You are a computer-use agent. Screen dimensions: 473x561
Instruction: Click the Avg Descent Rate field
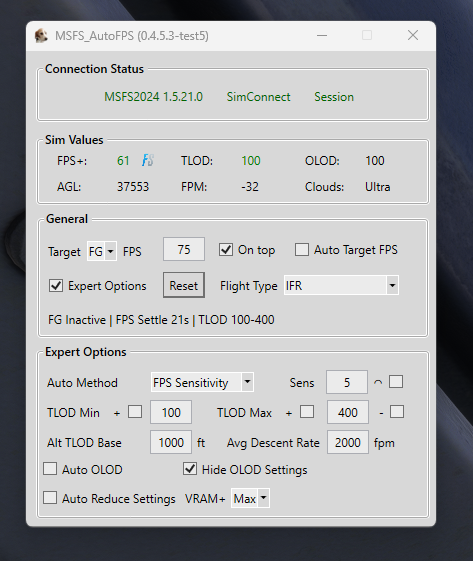pyautogui.click(x=348, y=442)
